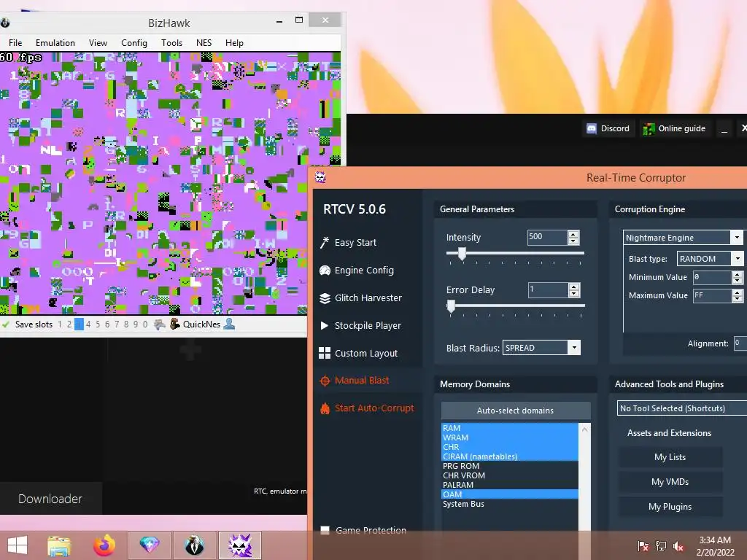The image size is (747, 560).
Task: Click the Auto-select domains button
Action: (516, 410)
